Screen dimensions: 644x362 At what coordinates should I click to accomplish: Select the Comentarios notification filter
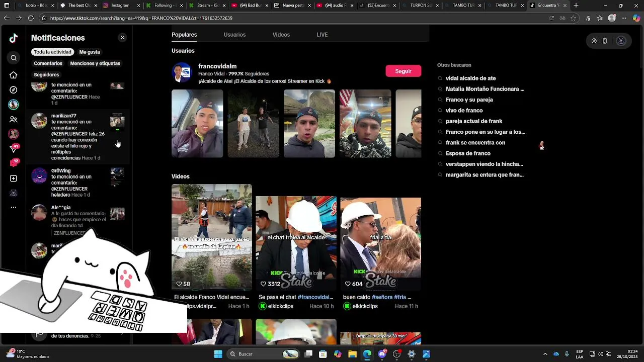pyautogui.click(x=48, y=63)
